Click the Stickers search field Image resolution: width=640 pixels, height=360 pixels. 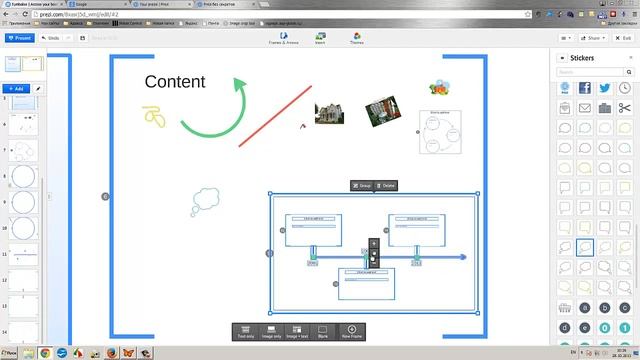[x=590, y=72]
